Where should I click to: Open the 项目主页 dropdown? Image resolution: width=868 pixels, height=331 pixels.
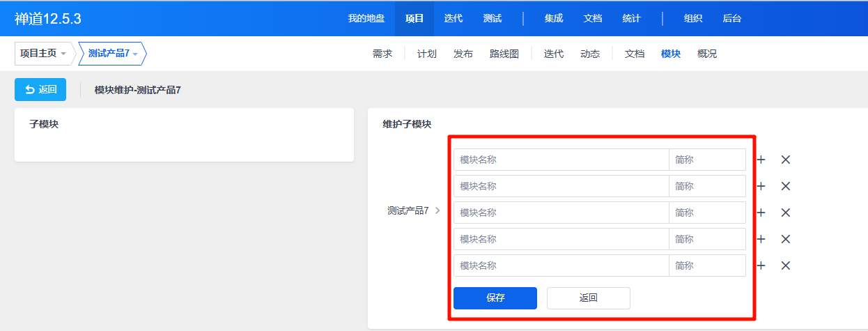45,54
